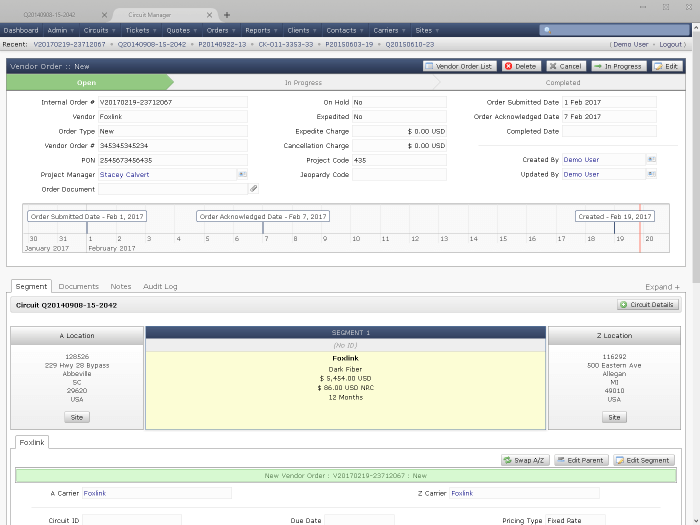
Task: Click the Created By user card icon
Action: click(x=651, y=159)
